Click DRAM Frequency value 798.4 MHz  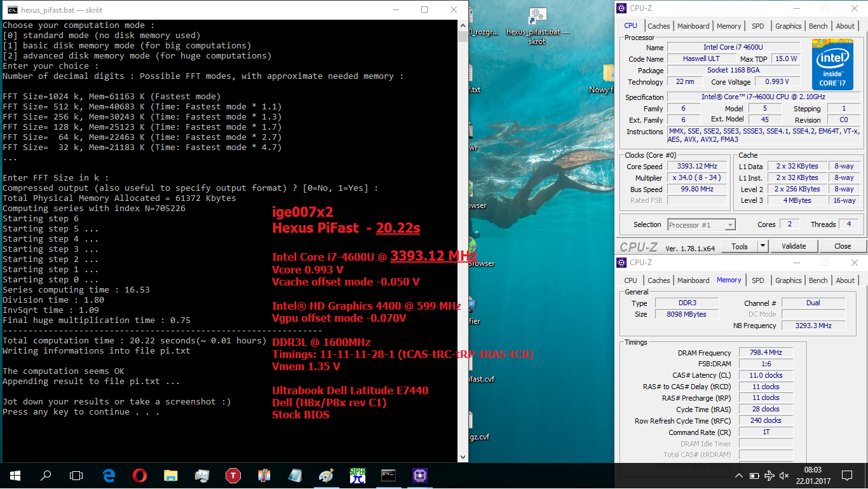[766, 352]
